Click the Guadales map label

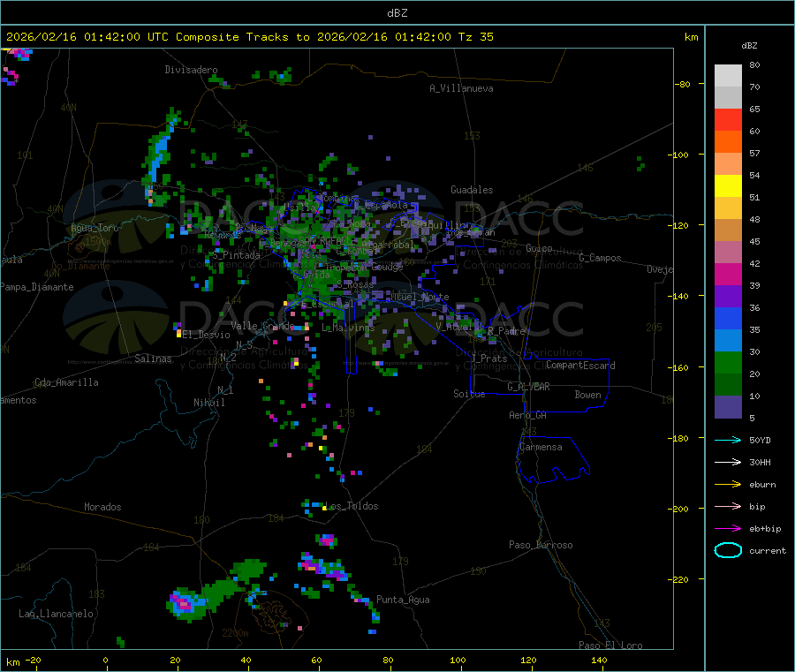click(472, 190)
